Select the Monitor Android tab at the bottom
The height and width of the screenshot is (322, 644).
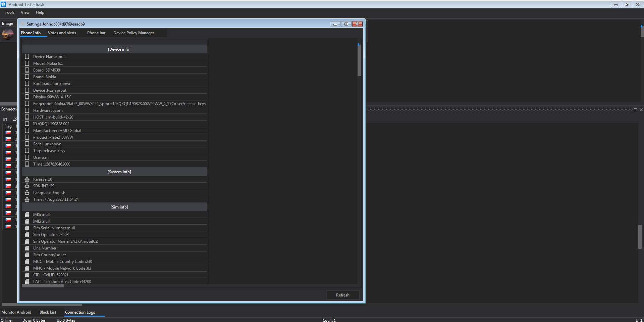16,312
